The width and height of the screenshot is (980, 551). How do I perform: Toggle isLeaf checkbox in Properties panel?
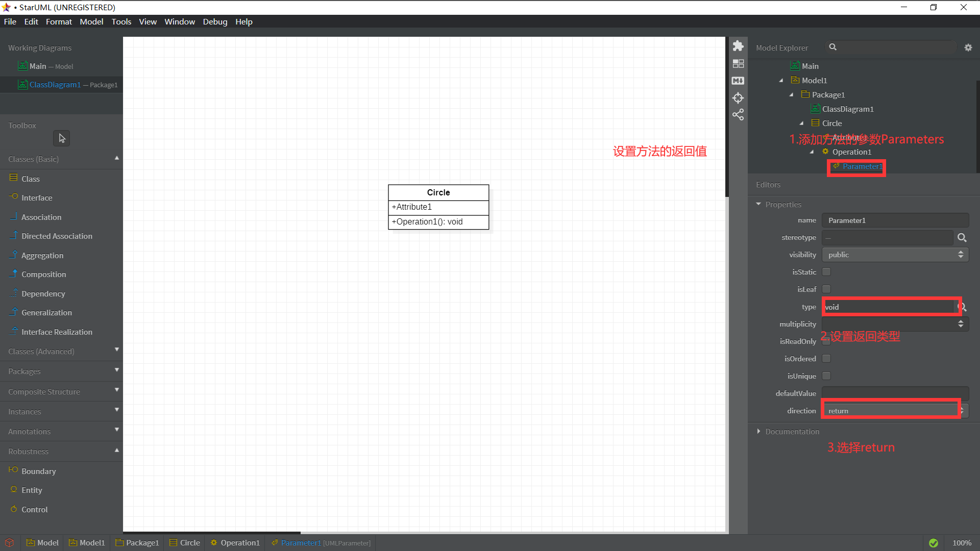point(826,289)
